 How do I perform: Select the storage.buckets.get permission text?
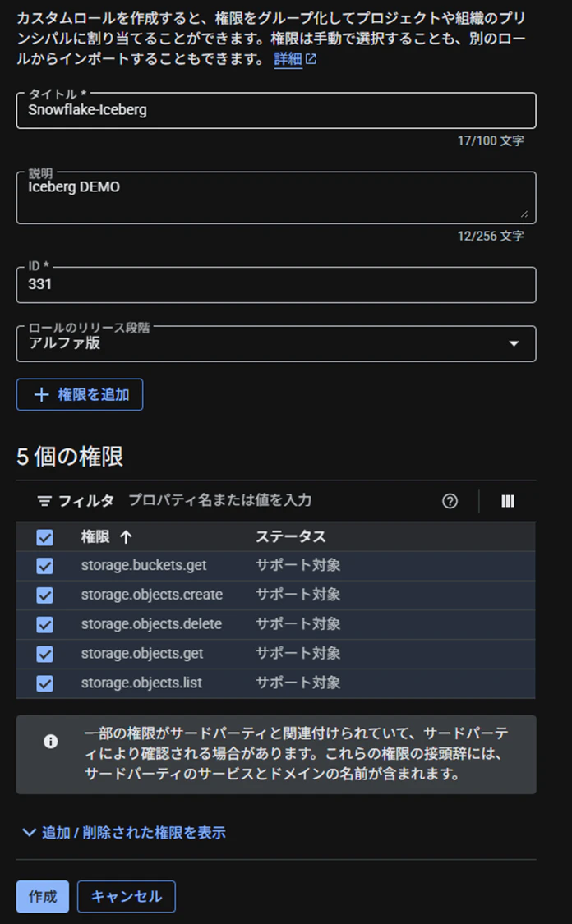(x=144, y=565)
